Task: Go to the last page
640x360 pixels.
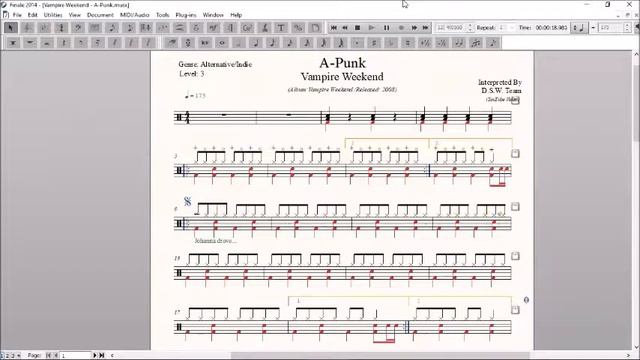Action: [x=102, y=356]
